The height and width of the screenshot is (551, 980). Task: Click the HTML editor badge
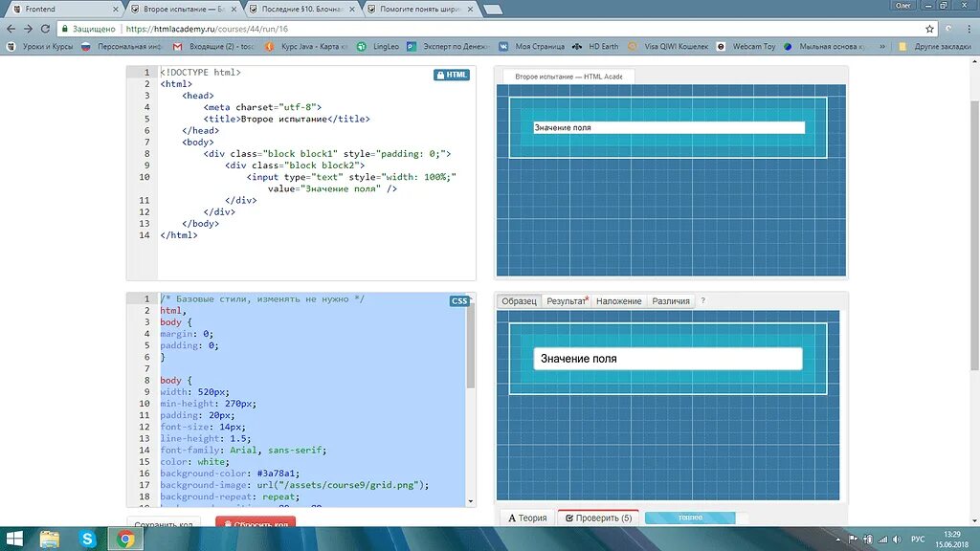(452, 75)
